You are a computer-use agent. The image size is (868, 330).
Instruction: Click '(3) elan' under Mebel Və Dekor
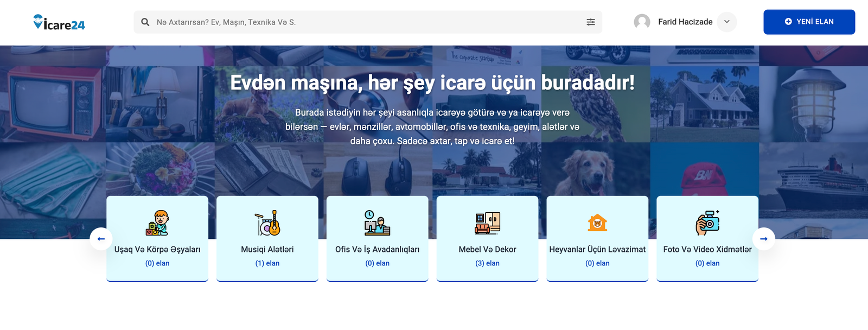click(x=487, y=263)
